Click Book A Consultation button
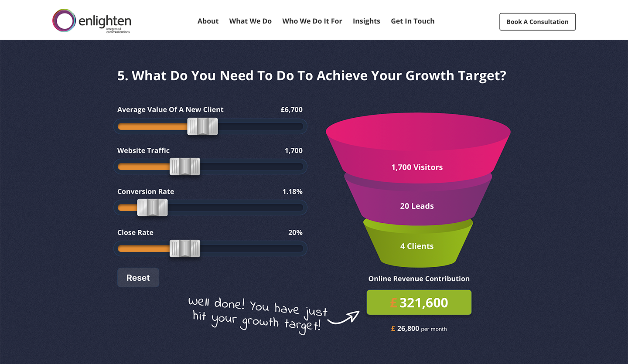This screenshot has width=628, height=364. (537, 22)
